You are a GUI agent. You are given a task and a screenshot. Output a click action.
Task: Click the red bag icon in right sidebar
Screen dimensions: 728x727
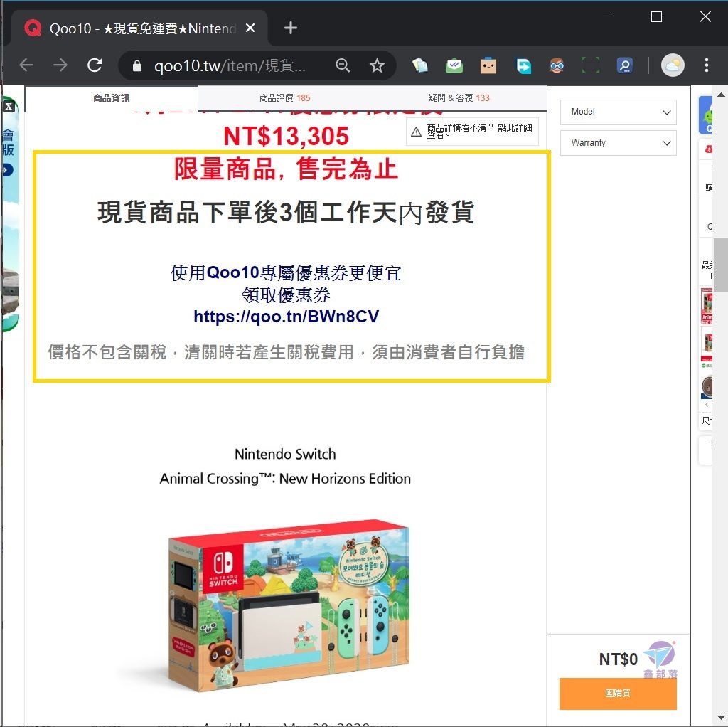[708, 149]
